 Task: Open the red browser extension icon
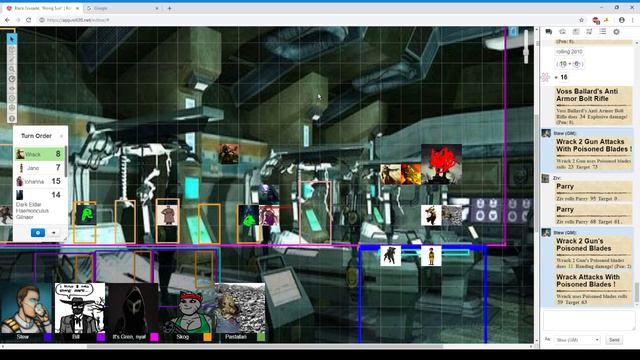[x=596, y=20]
